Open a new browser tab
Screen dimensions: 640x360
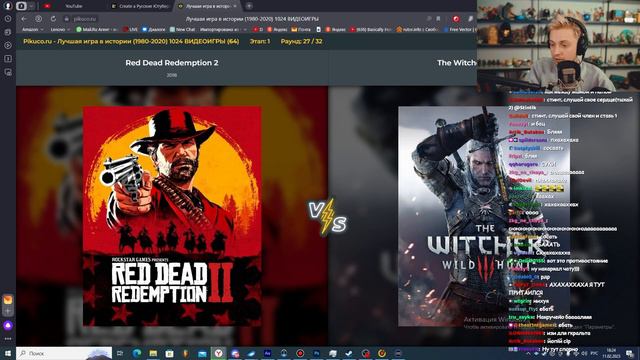(249, 6)
